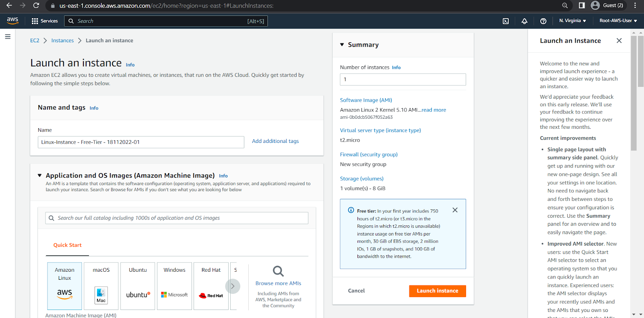Click the browser forward arrow
644x318 pixels.
[23, 6]
